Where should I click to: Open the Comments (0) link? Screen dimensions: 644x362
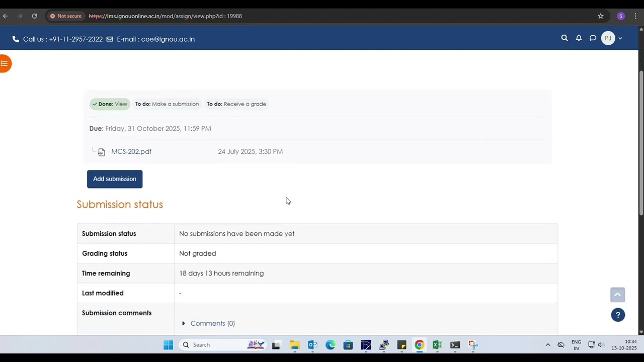(x=212, y=323)
